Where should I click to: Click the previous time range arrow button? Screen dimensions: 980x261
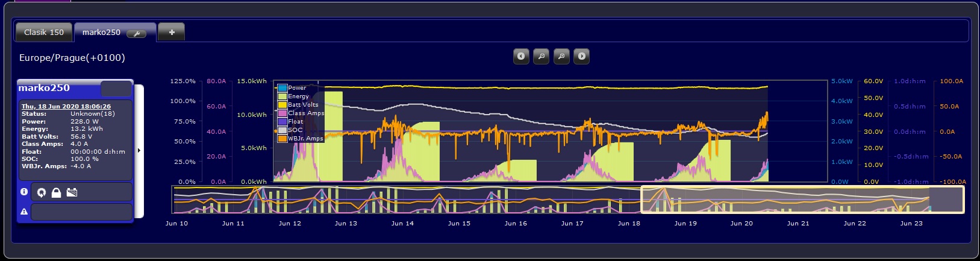(x=521, y=56)
